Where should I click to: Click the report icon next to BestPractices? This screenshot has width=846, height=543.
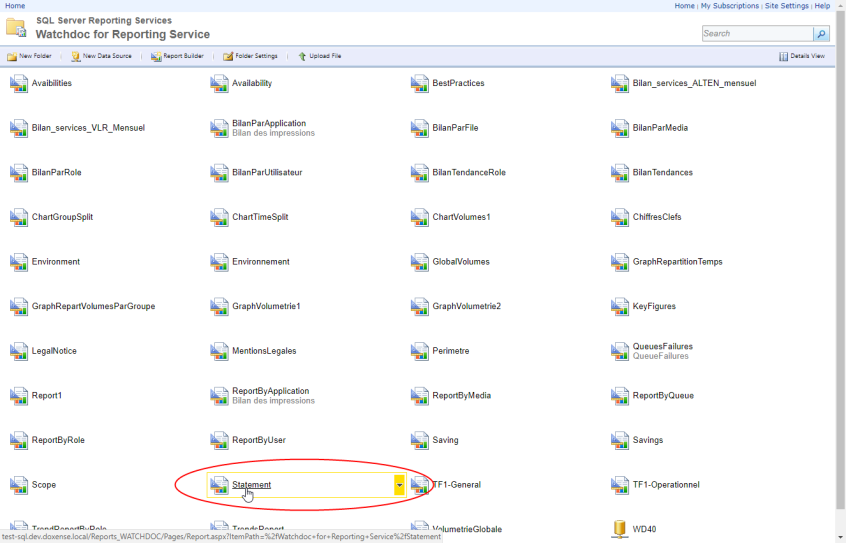click(x=420, y=83)
